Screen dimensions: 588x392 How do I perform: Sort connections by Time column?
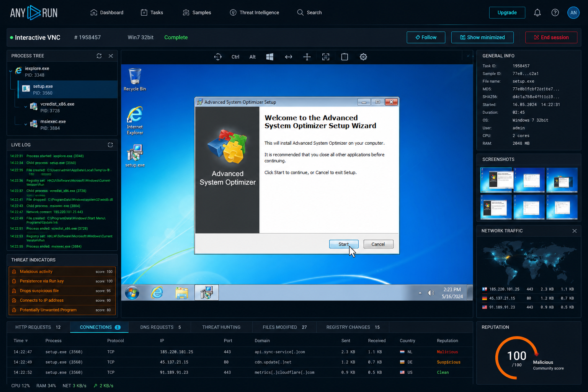[x=21, y=341]
